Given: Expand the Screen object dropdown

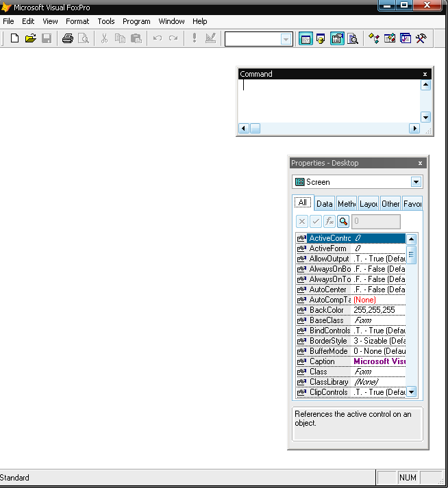Looking at the screenshot, I should (416, 182).
